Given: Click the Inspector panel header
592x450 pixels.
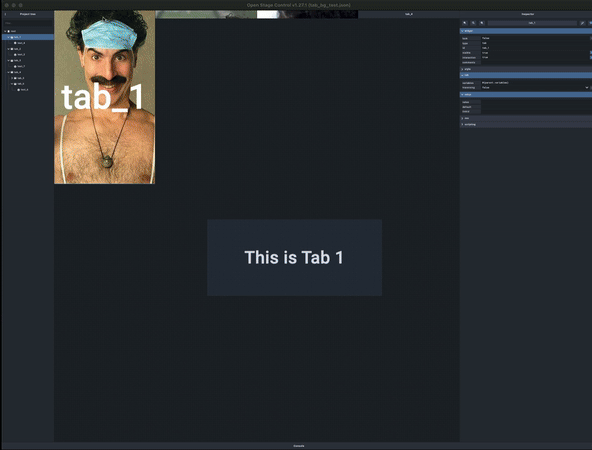Looking at the screenshot, I should click(527, 14).
